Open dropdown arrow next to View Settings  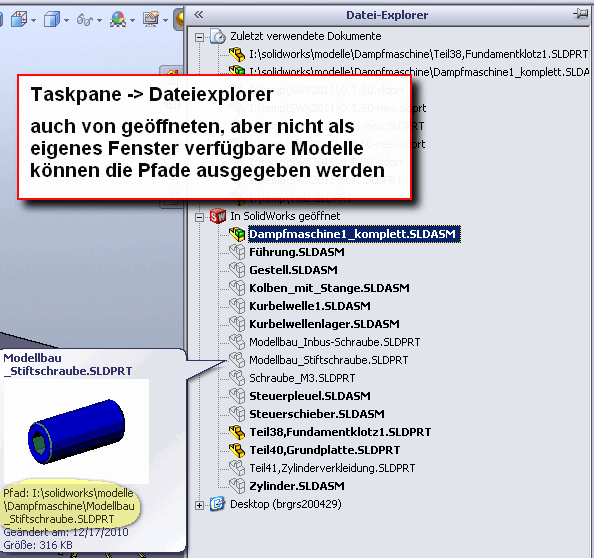coord(165,20)
